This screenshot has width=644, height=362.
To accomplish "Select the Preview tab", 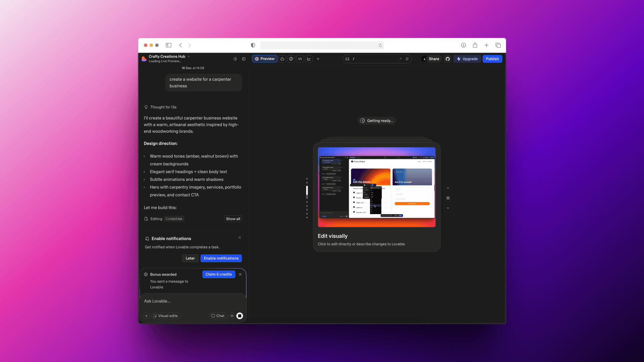I will click(265, 59).
